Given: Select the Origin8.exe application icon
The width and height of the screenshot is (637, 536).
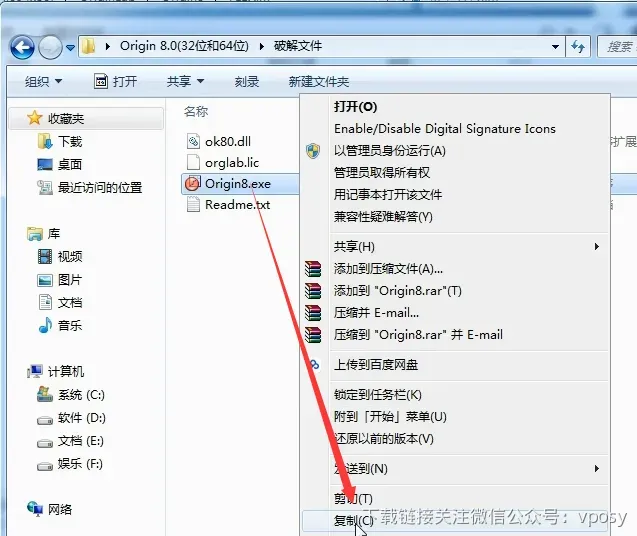Looking at the screenshot, I should pos(192,184).
